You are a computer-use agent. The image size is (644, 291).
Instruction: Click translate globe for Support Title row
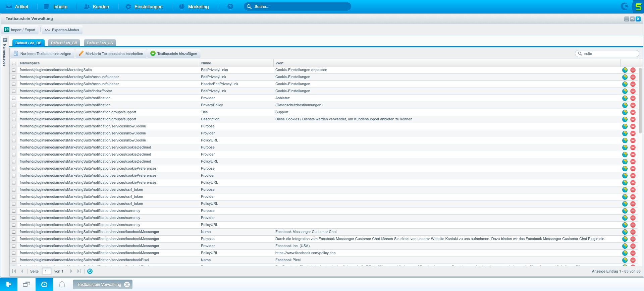tap(625, 112)
